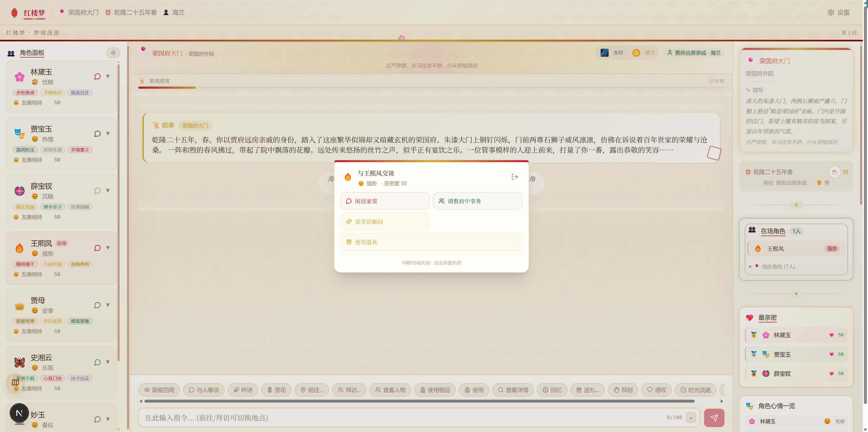Choose 使用道具 dialog option

431,242
